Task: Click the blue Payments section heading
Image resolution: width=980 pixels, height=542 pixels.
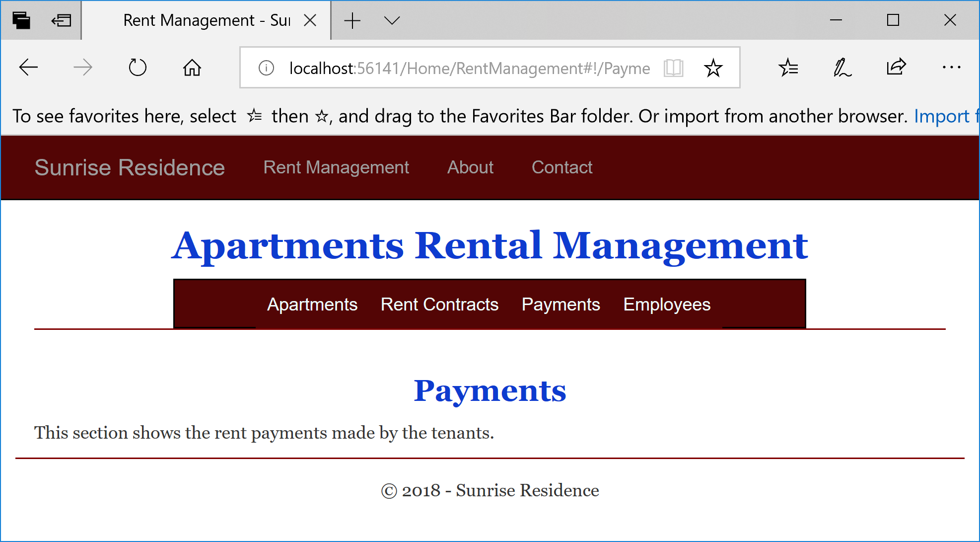Action: coord(490,391)
